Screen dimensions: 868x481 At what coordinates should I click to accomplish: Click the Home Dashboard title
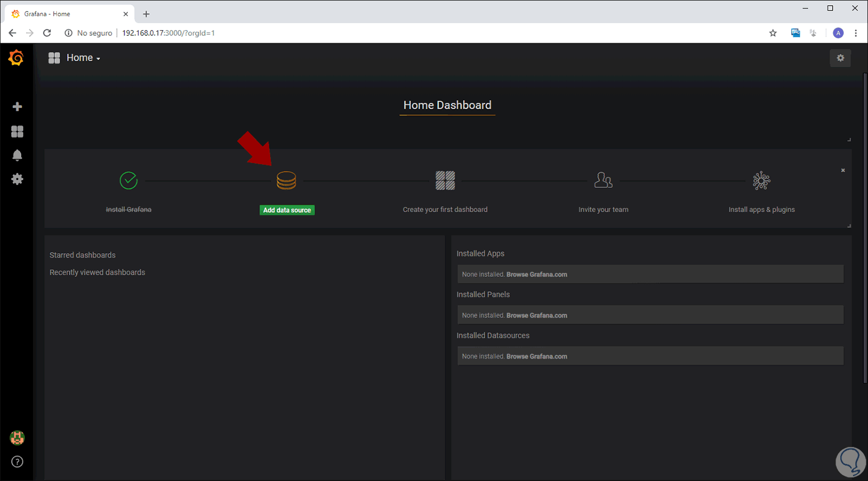447,105
